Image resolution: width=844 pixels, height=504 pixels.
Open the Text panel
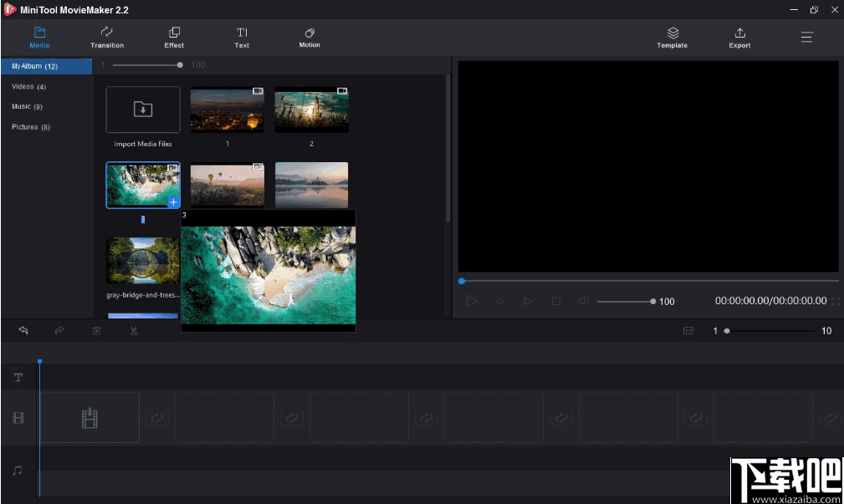(242, 38)
